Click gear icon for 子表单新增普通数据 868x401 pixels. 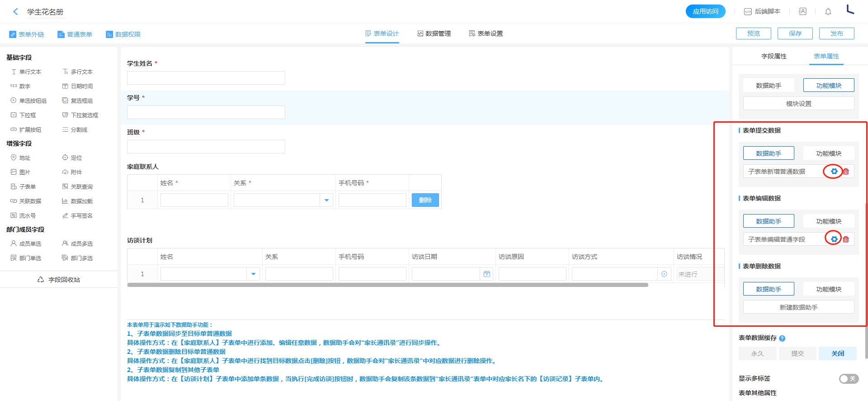(x=834, y=172)
